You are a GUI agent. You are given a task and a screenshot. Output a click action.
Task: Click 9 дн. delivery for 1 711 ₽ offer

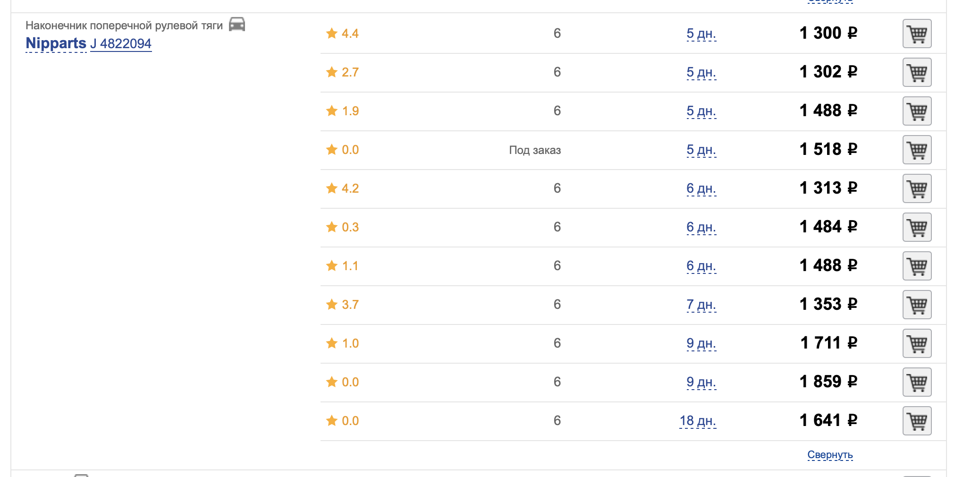pos(701,343)
